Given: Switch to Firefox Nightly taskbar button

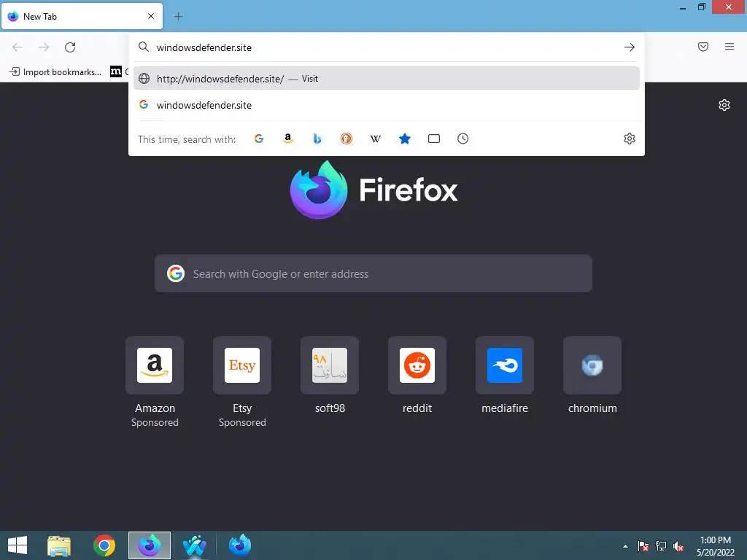Looking at the screenshot, I should point(150,545).
